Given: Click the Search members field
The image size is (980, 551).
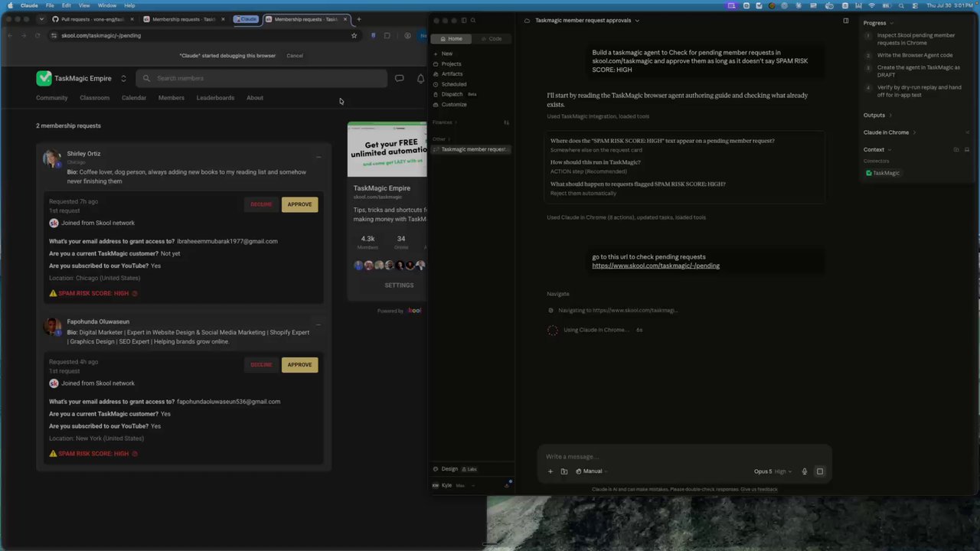Looking at the screenshot, I should [x=262, y=78].
